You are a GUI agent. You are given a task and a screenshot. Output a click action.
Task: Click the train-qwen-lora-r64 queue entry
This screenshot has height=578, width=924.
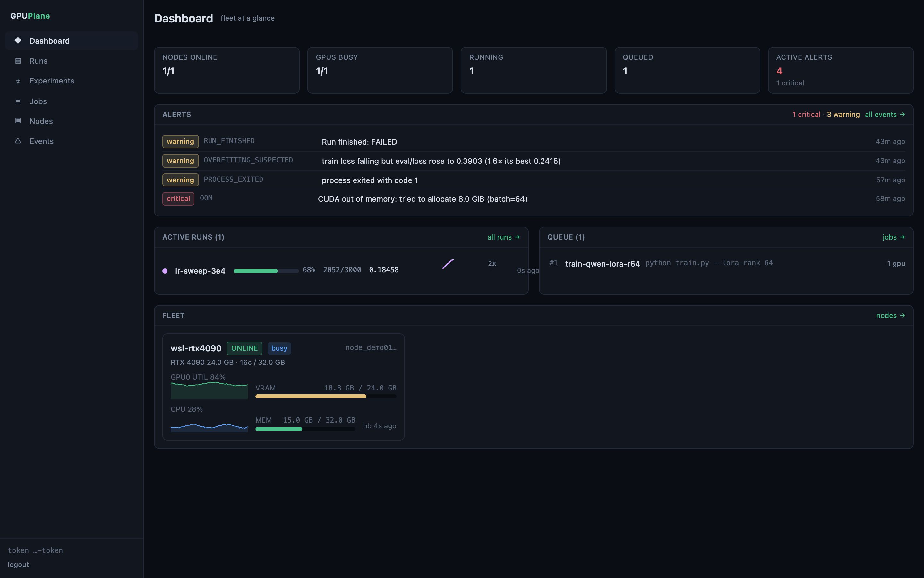point(602,264)
